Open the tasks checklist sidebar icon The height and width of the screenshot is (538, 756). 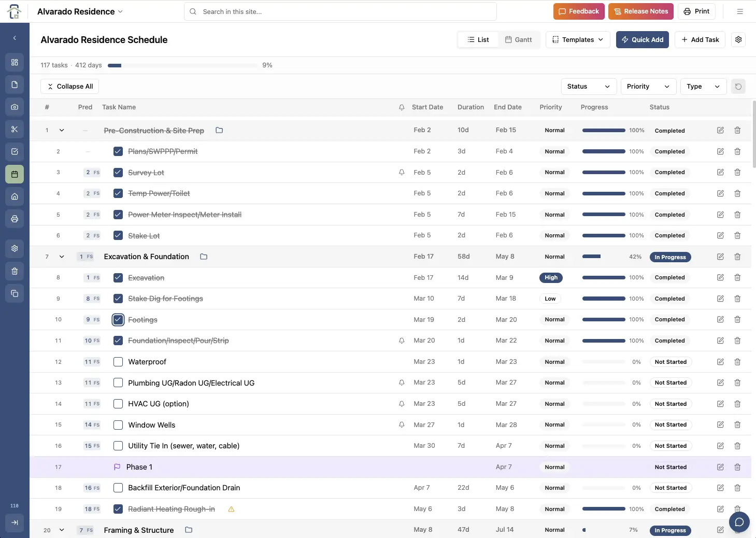14,151
